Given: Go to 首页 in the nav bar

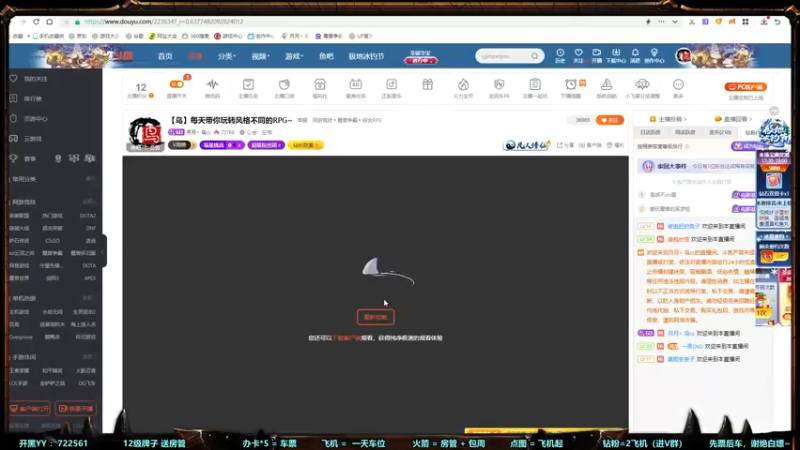Looking at the screenshot, I should 165,56.
